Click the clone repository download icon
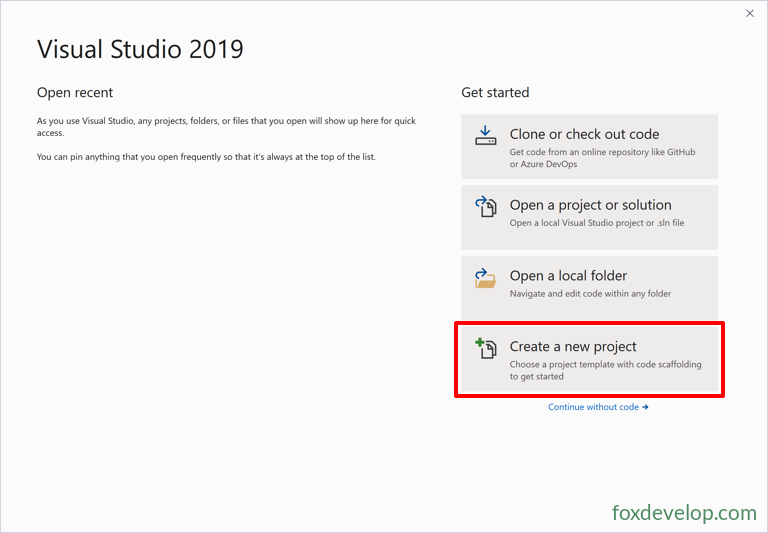This screenshot has height=533, width=768. (485, 136)
